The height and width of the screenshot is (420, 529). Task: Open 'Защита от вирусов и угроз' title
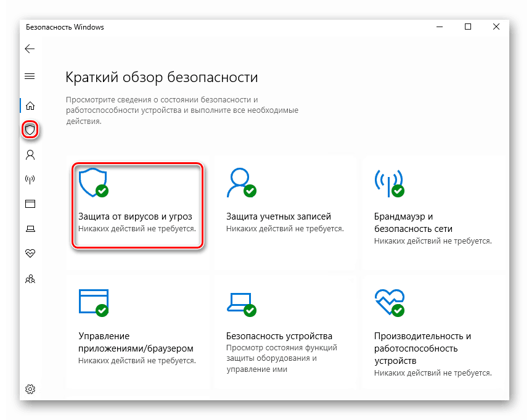135,216
